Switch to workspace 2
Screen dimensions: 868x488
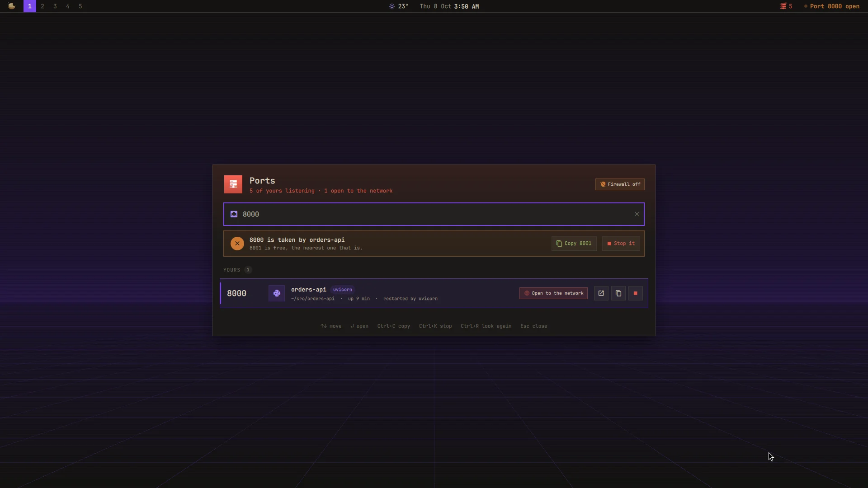pos(42,6)
